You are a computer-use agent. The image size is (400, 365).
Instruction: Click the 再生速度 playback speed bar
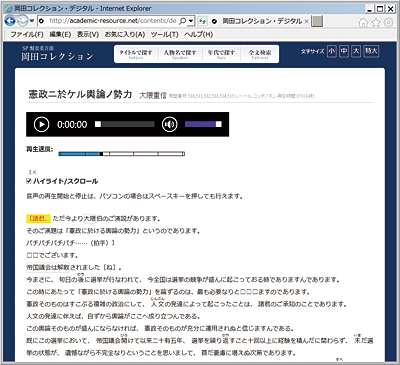[122, 154]
